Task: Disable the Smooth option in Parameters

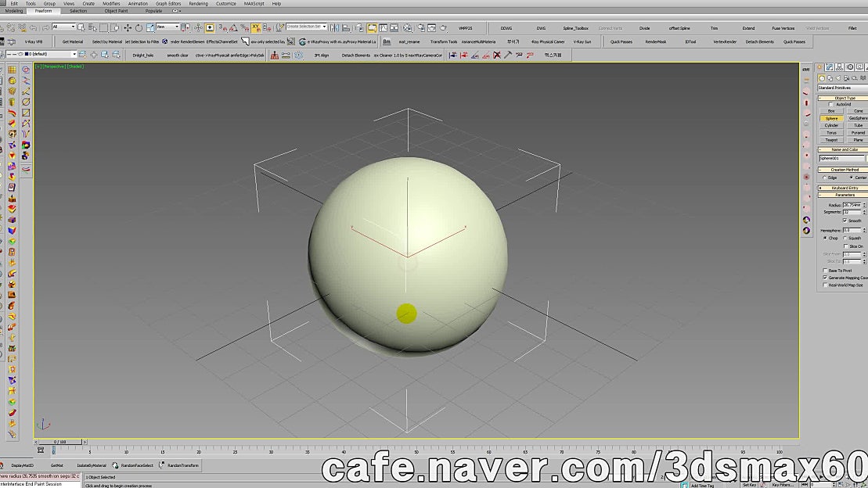Action: [846, 221]
